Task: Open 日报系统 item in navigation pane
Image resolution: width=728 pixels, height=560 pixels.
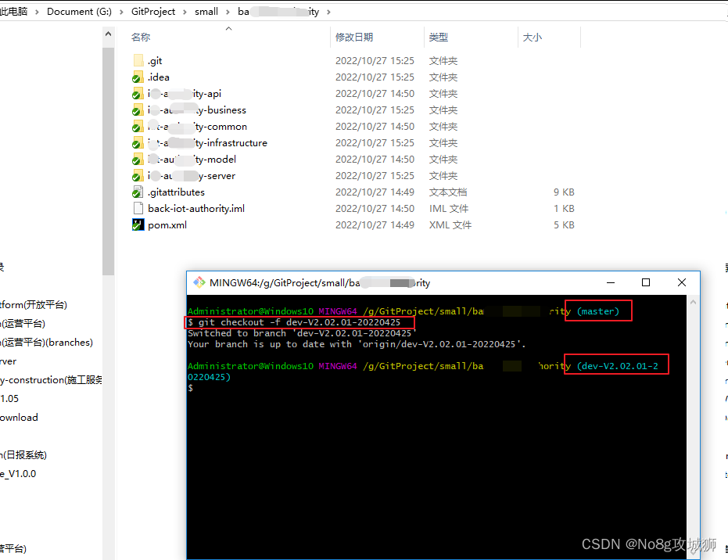Action: pyautogui.click(x=23, y=454)
